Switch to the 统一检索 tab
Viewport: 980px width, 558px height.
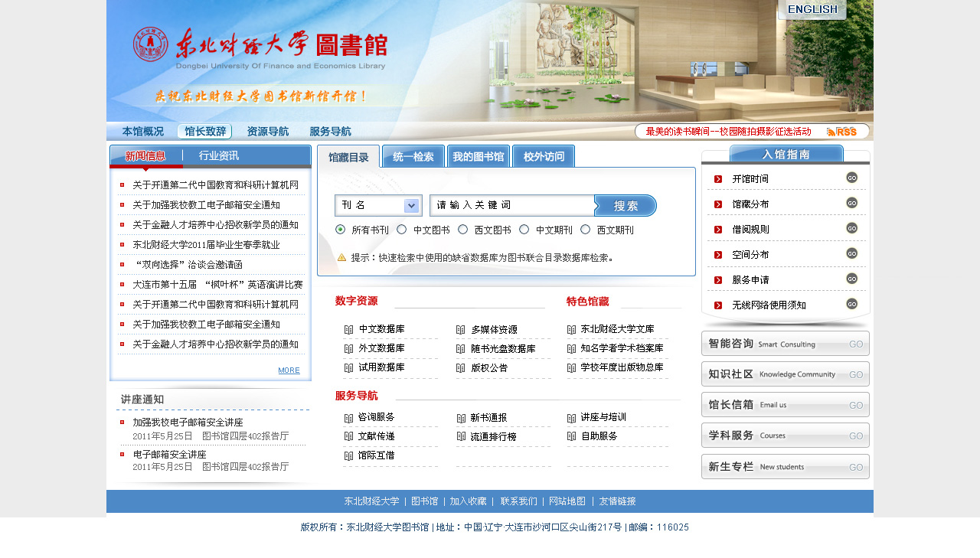(x=413, y=157)
